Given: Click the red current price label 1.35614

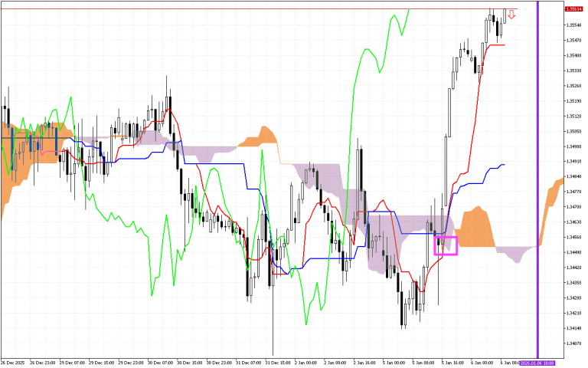Looking at the screenshot, I should click(x=573, y=9).
